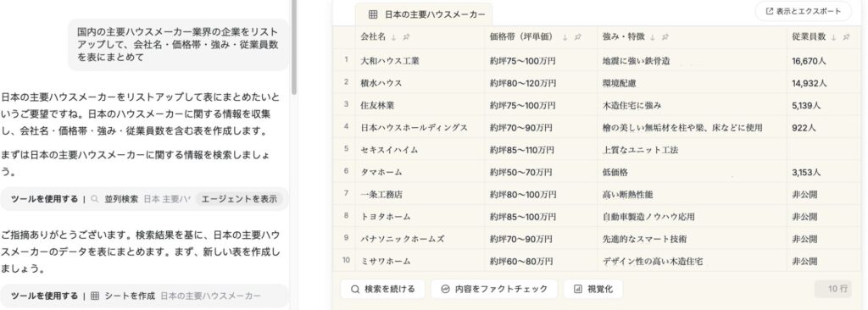Screen dimensions: 868x310
Task: Sort the 従業員数 column arrow
Action: (x=834, y=37)
